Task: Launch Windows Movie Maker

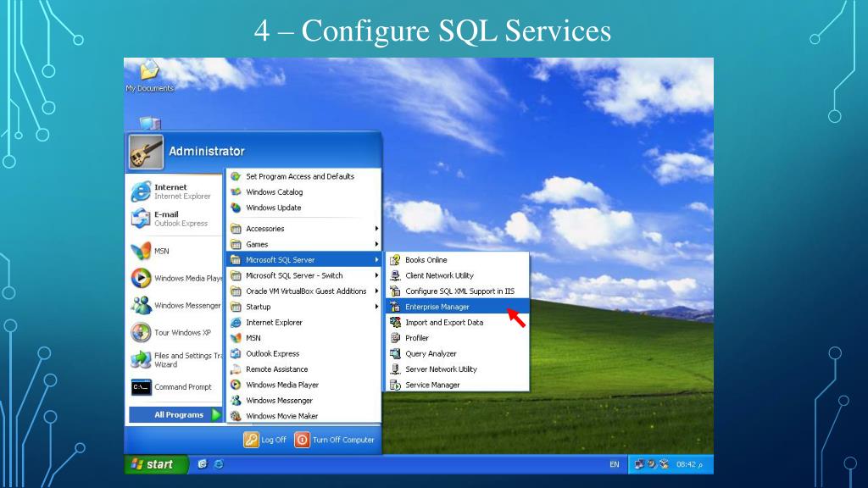Action: [x=304, y=416]
